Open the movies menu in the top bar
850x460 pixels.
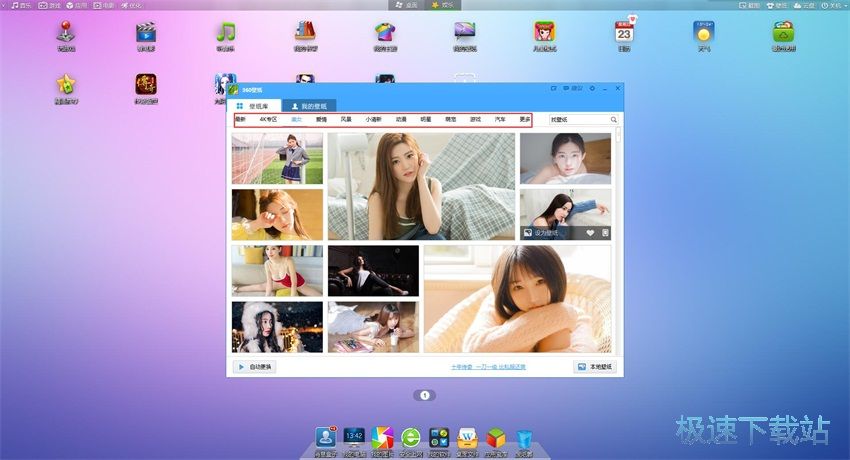[x=104, y=5]
